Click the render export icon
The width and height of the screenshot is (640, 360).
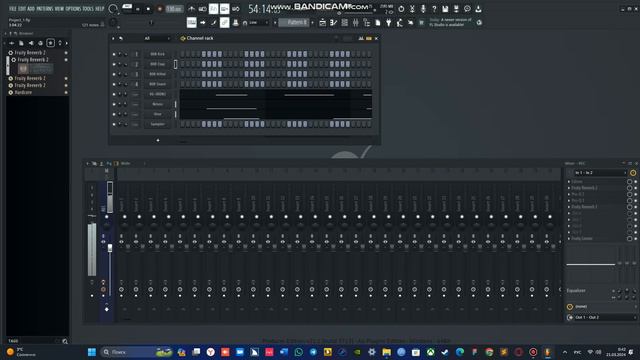[456, 9]
